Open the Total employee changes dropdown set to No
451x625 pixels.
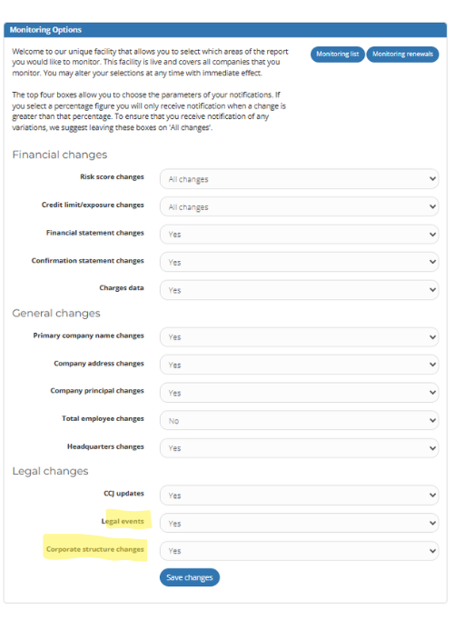point(299,420)
